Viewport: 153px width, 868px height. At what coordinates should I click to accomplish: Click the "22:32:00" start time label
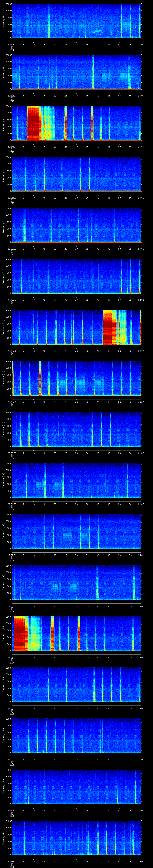coord(12,555)
